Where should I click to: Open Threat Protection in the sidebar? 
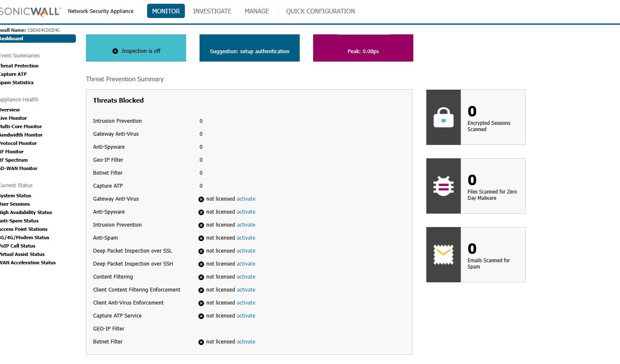point(19,66)
